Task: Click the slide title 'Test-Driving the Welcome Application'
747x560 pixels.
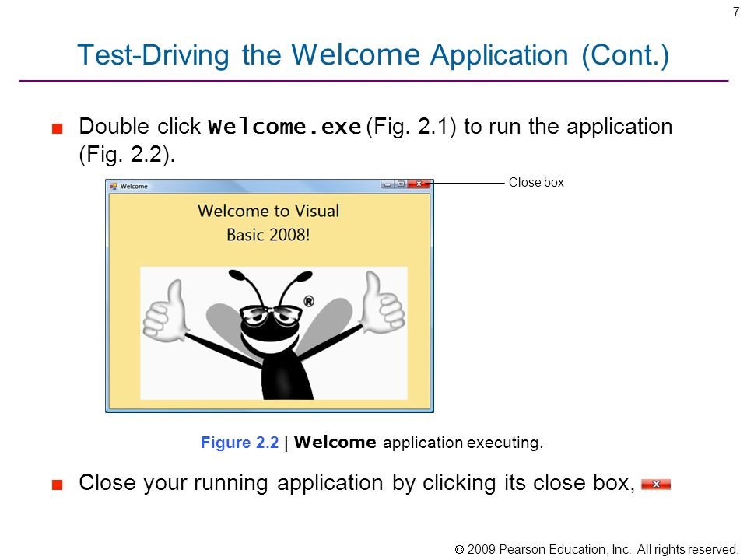Action: click(323, 54)
